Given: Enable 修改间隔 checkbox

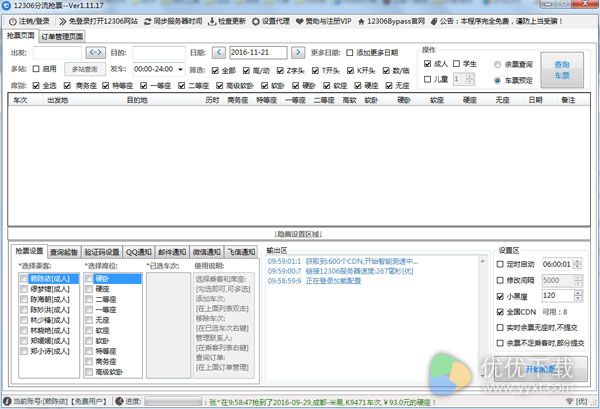Looking at the screenshot, I should (x=500, y=280).
